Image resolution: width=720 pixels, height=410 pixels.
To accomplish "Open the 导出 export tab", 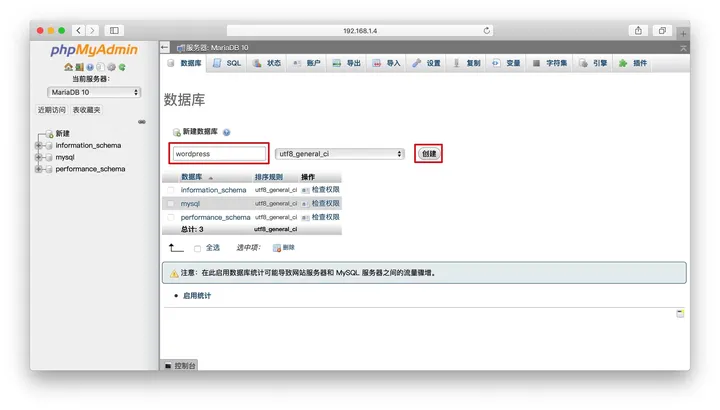I will click(x=346, y=63).
